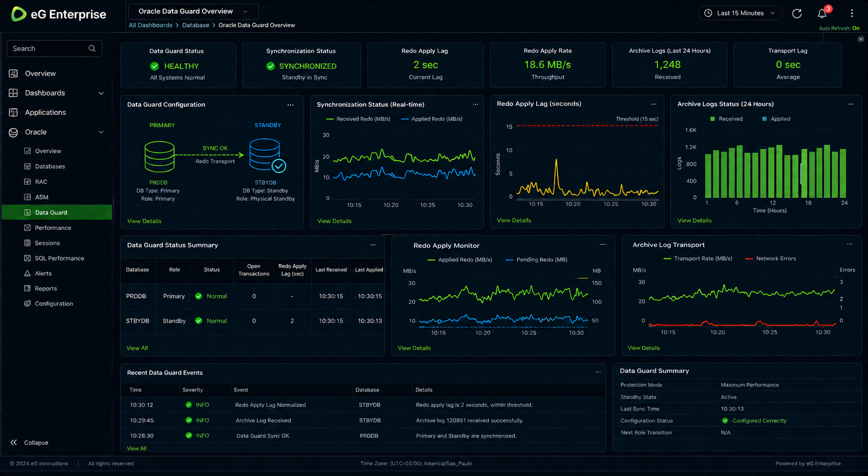Click the Configuration gear icon
Viewport: 868px width, 476px height.
tap(27, 303)
